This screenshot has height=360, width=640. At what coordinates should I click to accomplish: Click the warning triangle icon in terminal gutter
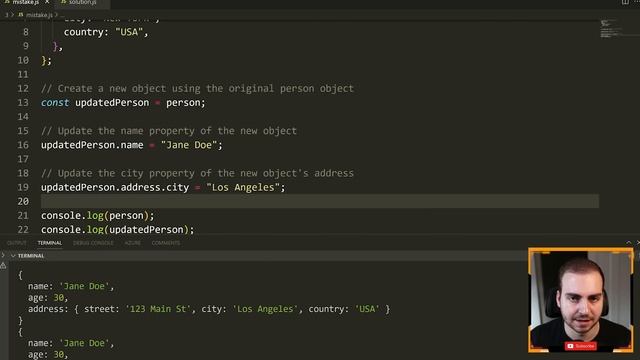pyautogui.click(x=3, y=266)
